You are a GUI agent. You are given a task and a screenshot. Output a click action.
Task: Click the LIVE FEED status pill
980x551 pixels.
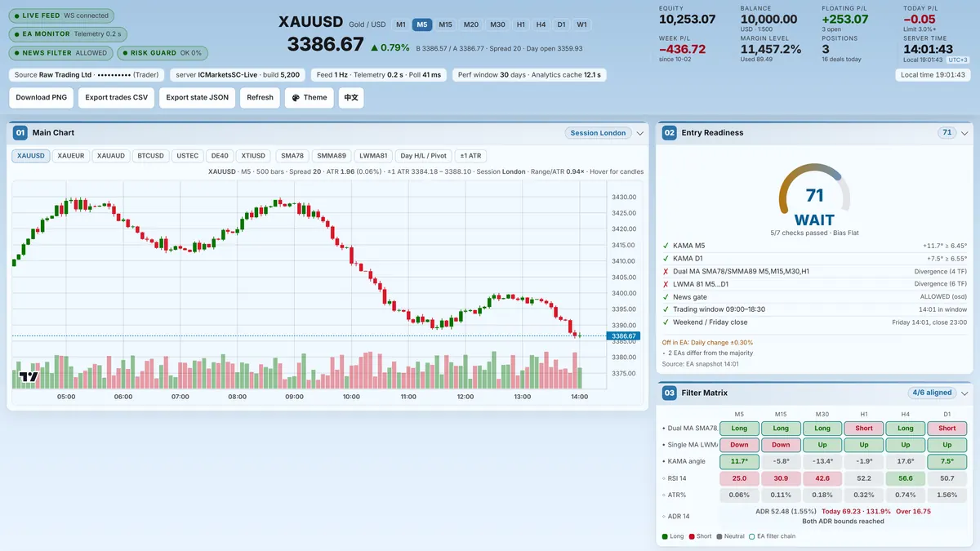(x=61, y=16)
